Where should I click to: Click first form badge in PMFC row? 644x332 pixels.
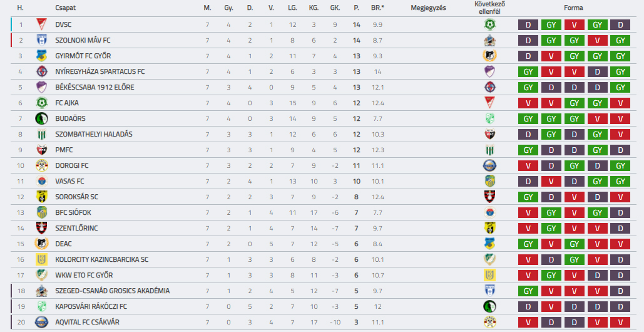(x=528, y=150)
